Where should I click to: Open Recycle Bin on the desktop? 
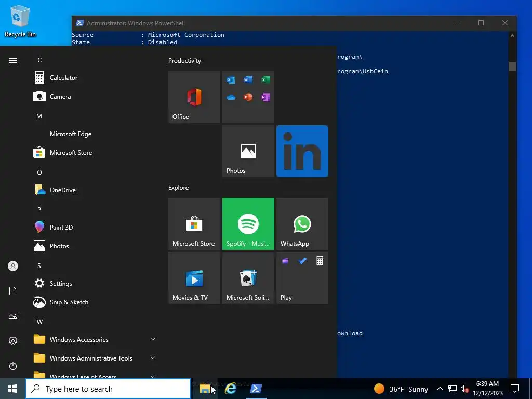coord(20,21)
